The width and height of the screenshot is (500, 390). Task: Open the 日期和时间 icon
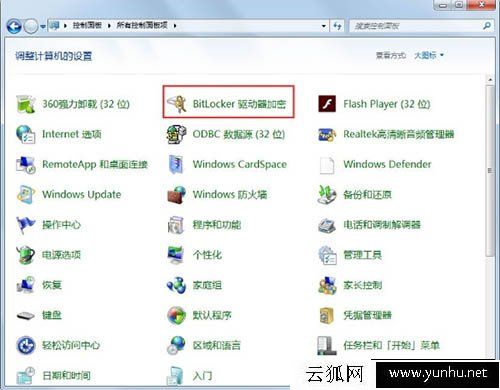pos(26,376)
